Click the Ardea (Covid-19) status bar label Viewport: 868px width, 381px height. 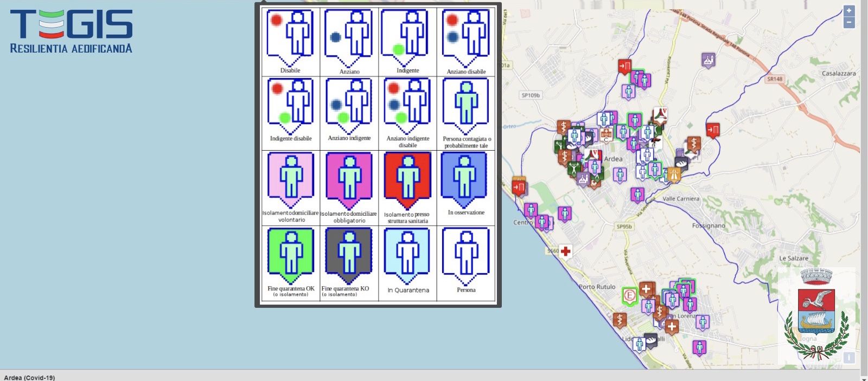30,377
